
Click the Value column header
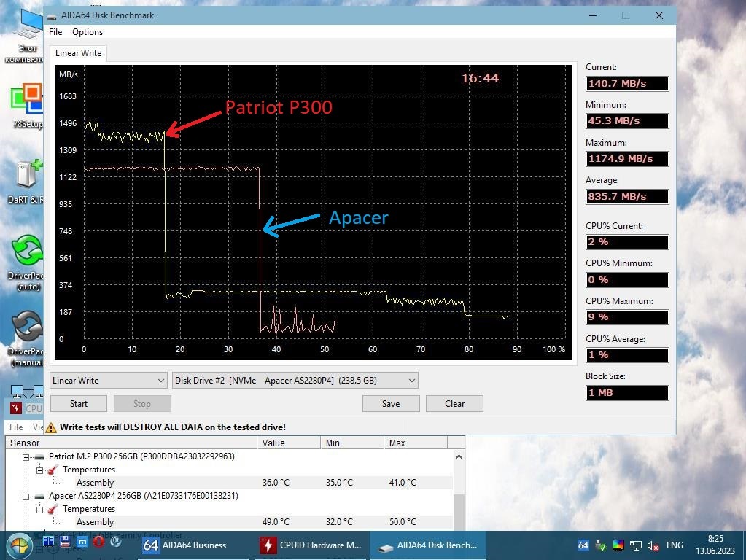pos(289,443)
